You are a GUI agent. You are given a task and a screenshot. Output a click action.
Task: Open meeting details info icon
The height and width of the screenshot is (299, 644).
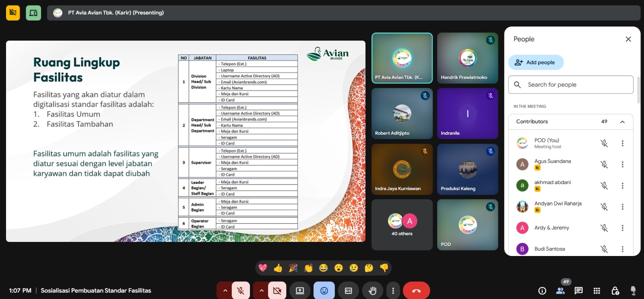click(x=542, y=291)
